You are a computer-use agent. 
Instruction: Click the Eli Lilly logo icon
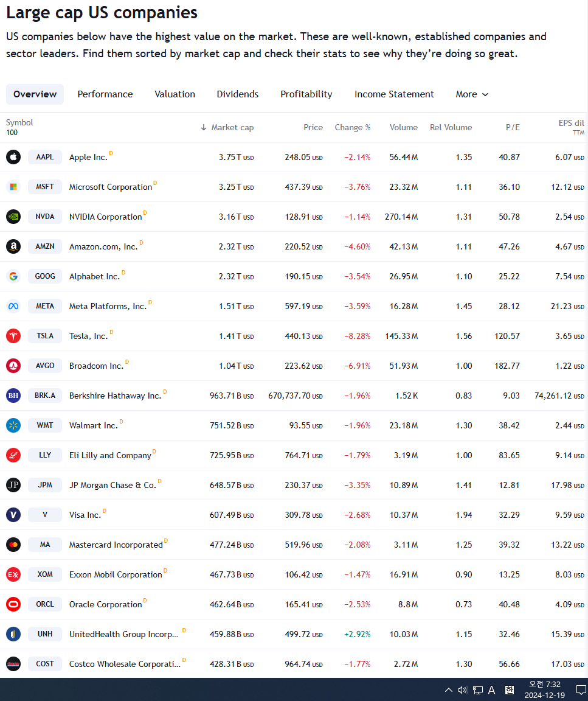tap(13, 455)
